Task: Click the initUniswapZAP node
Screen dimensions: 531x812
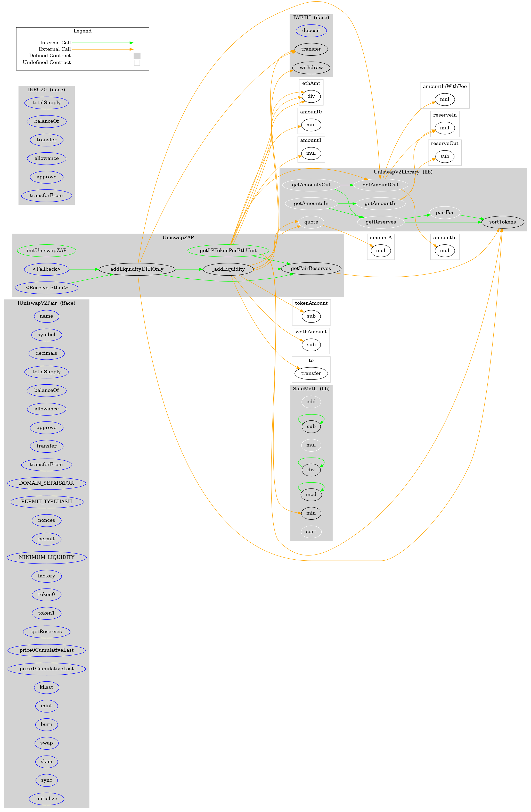Action: (x=47, y=250)
